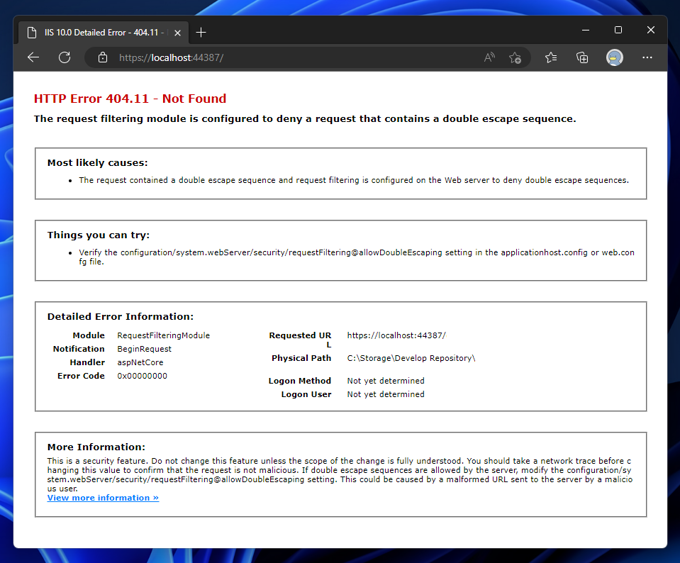
Task: Click the bold request filtering module description line
Action: coord(305,119)
